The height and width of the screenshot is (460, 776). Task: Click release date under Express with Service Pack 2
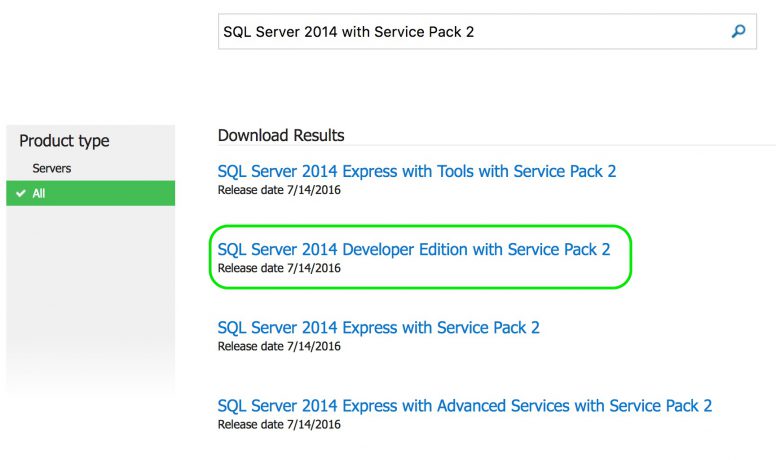click(279, 347)
